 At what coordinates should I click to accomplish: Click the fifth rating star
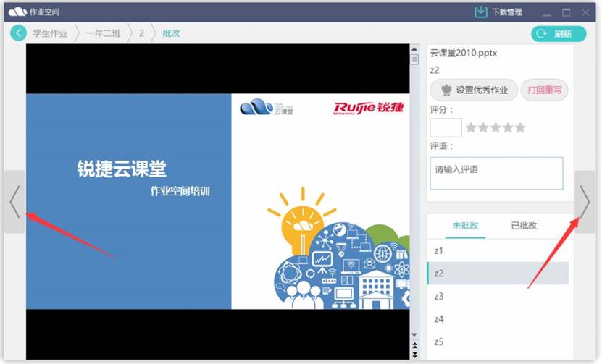(520, 127)
